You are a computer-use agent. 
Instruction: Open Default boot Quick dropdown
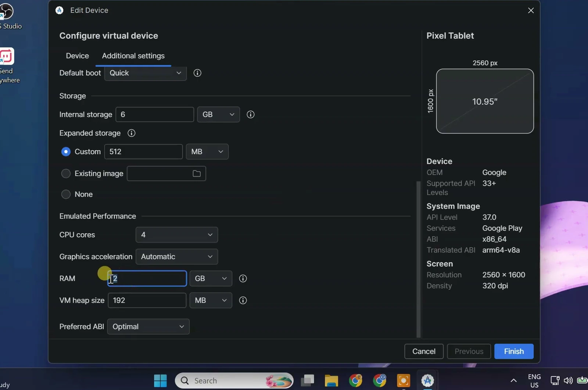[146, 73]
